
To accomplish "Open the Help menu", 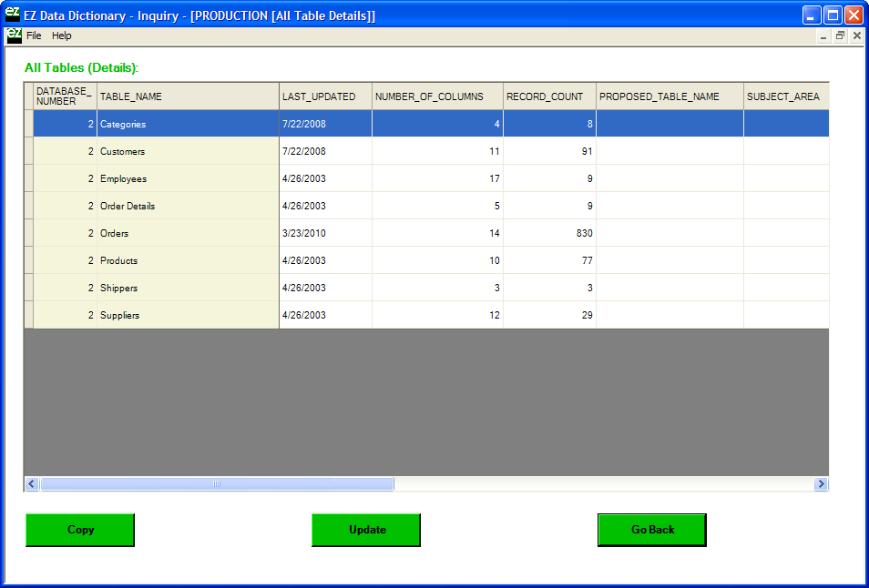I will tap(62, 35).
